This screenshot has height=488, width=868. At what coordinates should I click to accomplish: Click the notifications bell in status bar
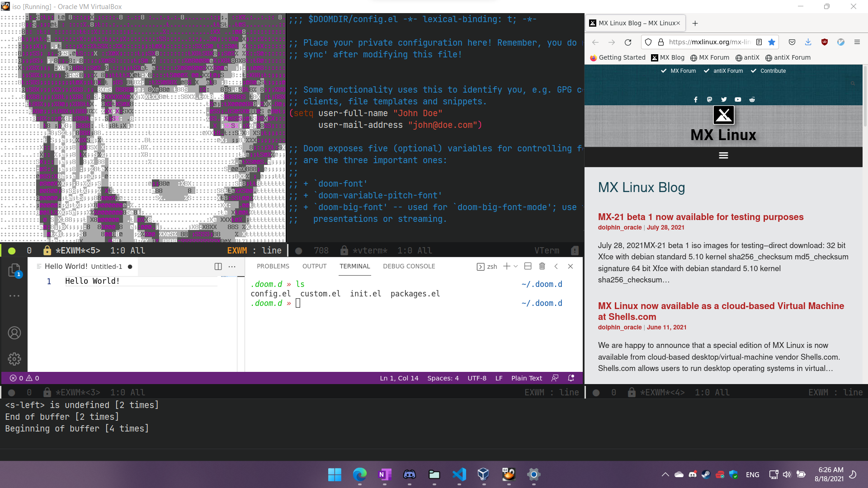(x=571, y=378)
